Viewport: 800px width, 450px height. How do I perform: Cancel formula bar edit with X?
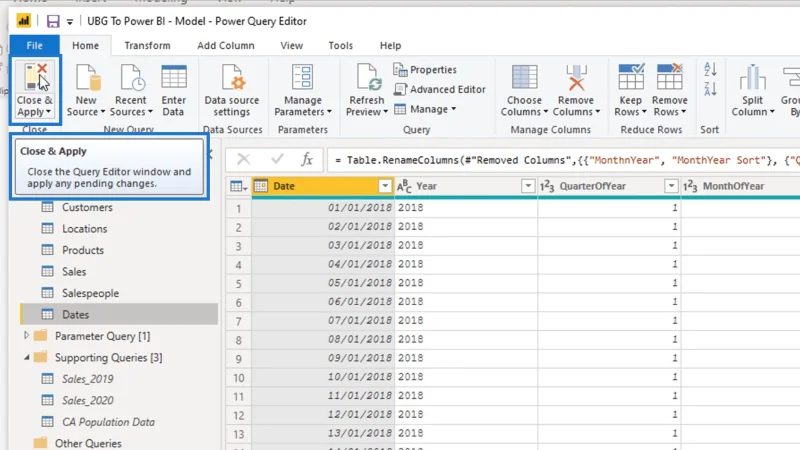pyautogui.click(x=243, y=159)
